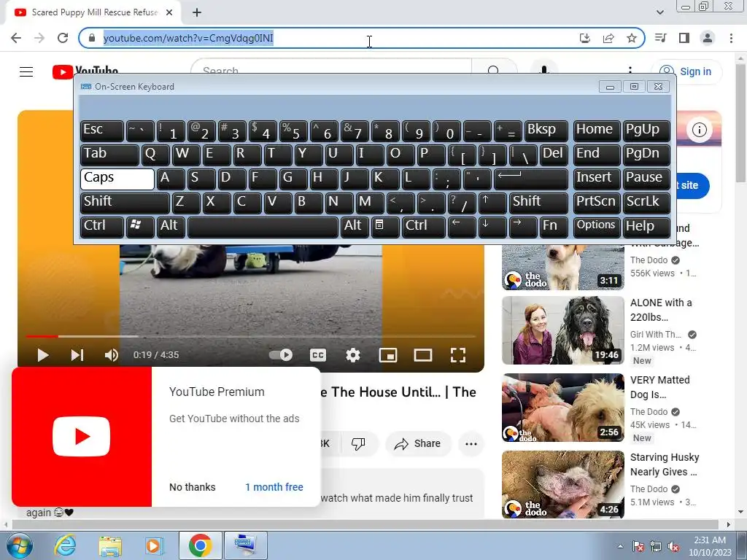Image resolution: width=747 pixels, height=560 pixels.
Task: Show hidden tray icons arrow
Action: pos(620,546)
